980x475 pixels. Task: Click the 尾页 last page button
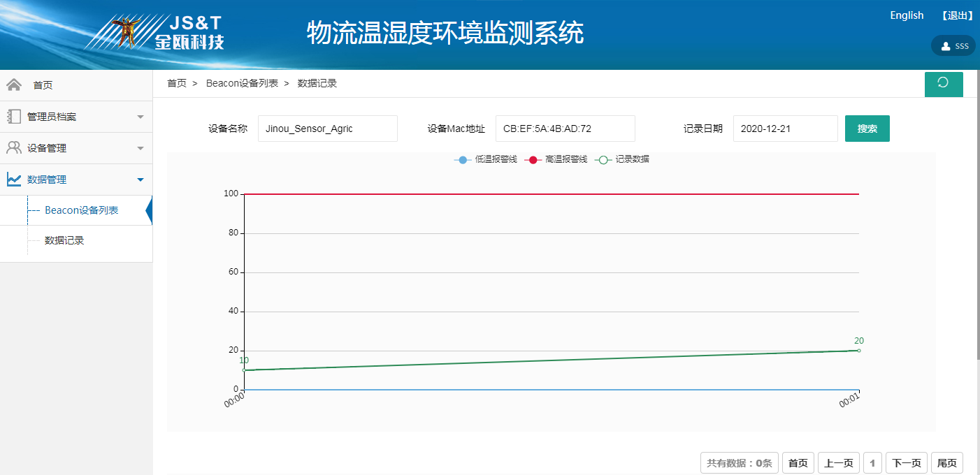pyautogui.click(x=946, y=463)
